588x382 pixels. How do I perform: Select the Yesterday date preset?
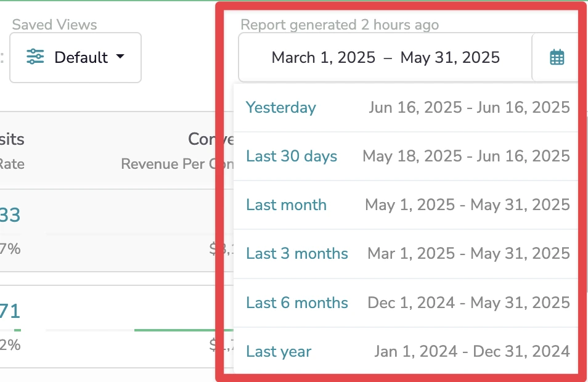[280, 107]
